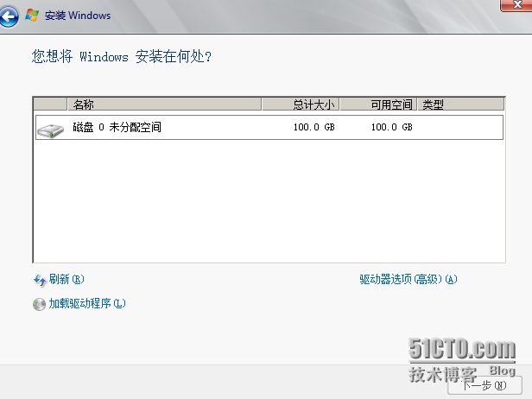Image resolution: width=532 pixels, height=399 pixels.
Task: Click the hard disk icon for 磁盘 0
Action: 51,130
